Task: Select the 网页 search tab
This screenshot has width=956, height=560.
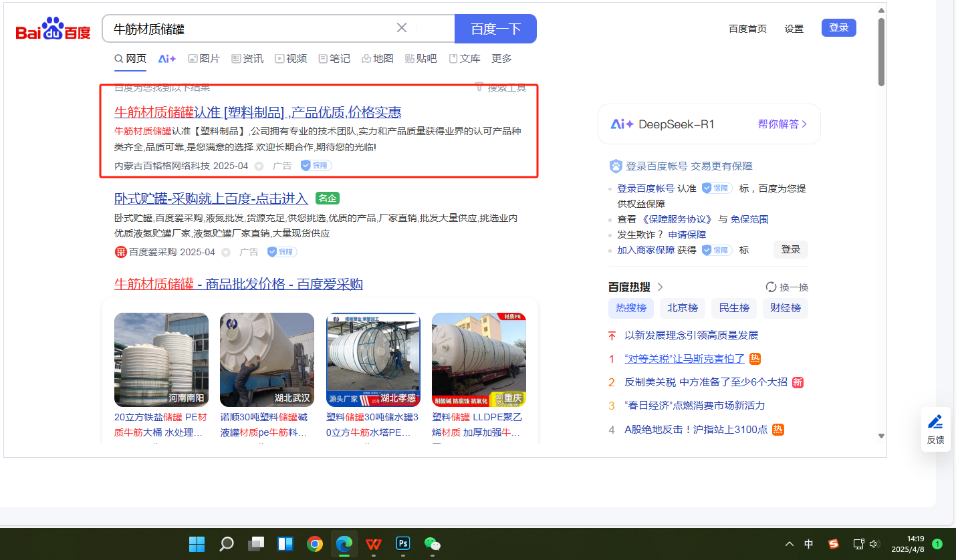Action: [x=130, y=59]
